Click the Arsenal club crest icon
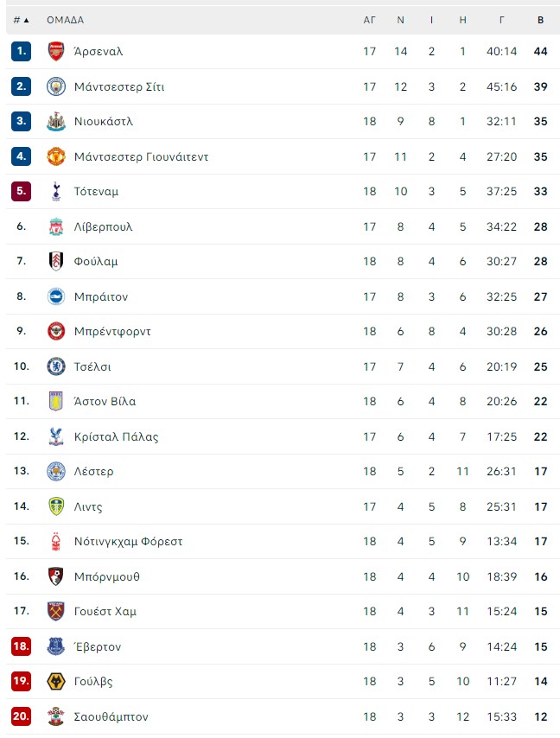Screen dimensions: 560x738 tap(56, 51)
